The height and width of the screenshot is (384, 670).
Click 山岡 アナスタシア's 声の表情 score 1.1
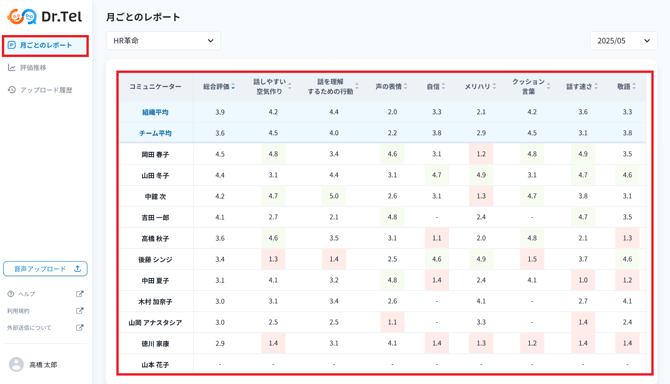coord(392,322)
